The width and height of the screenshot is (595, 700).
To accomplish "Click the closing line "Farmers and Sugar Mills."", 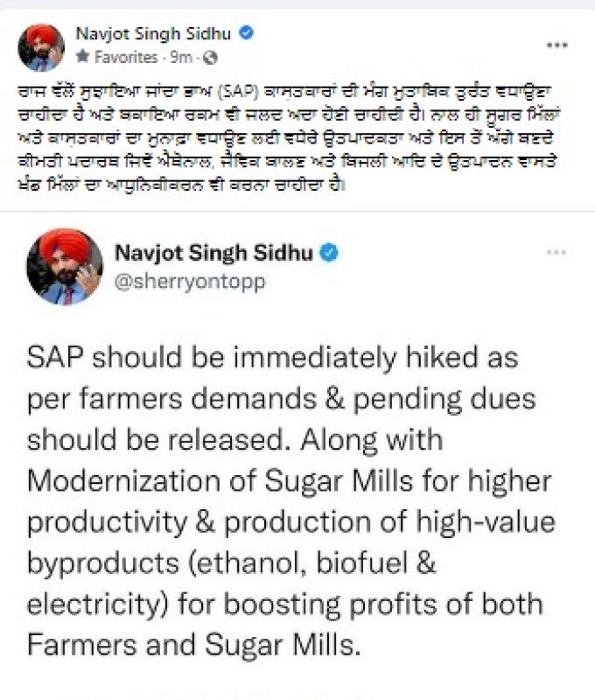I will 193,644.
